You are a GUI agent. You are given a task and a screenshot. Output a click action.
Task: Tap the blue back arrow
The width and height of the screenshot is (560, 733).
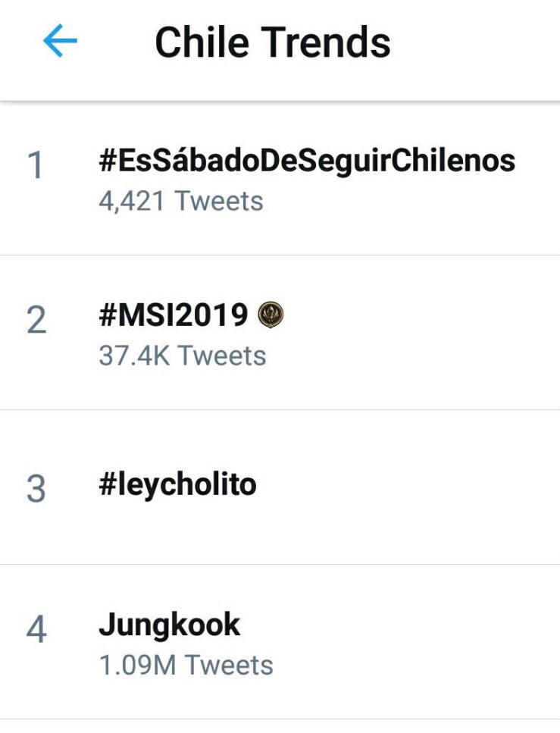pos(60,42)
